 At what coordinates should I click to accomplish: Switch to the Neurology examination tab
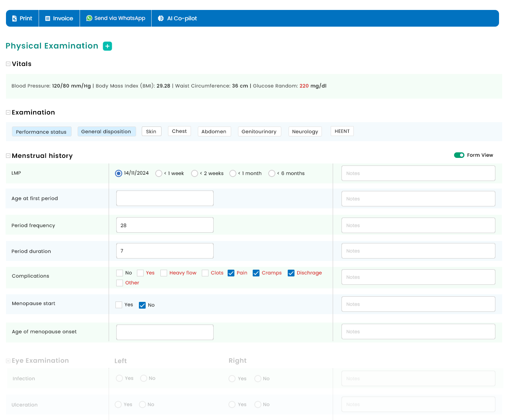305,132
